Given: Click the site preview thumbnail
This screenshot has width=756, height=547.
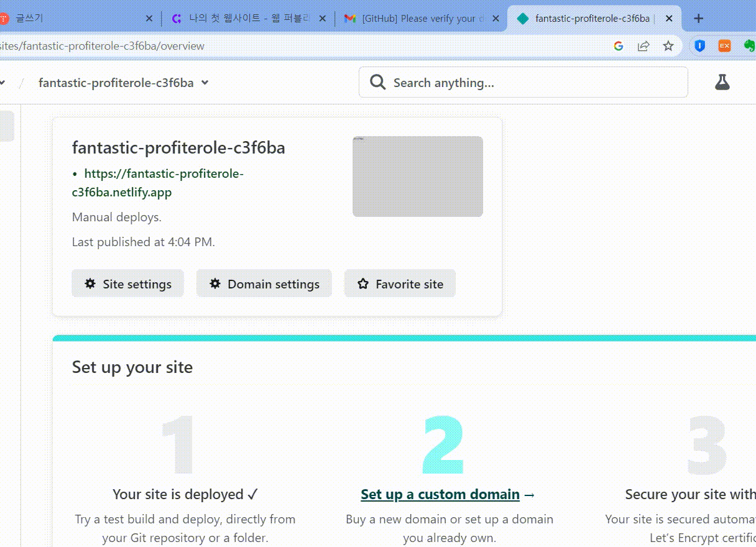Looking at the screenshot, I should point(418,177).
